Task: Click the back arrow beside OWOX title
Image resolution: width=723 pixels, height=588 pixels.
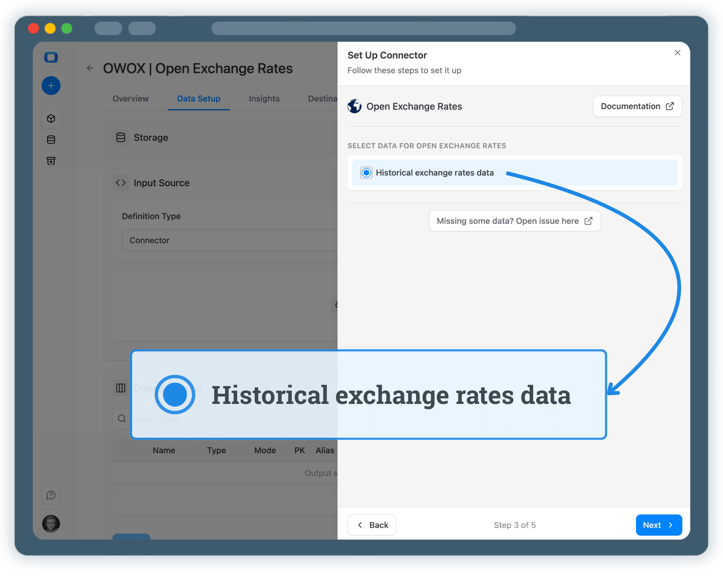Action: click(x=90, y=68)
